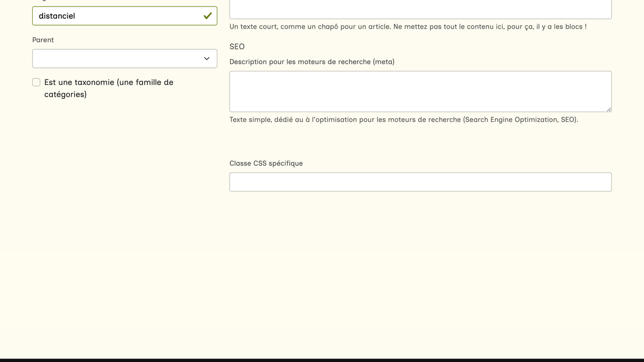Click the "Description pour les moteurs de recherche" label

coord(312,62)
